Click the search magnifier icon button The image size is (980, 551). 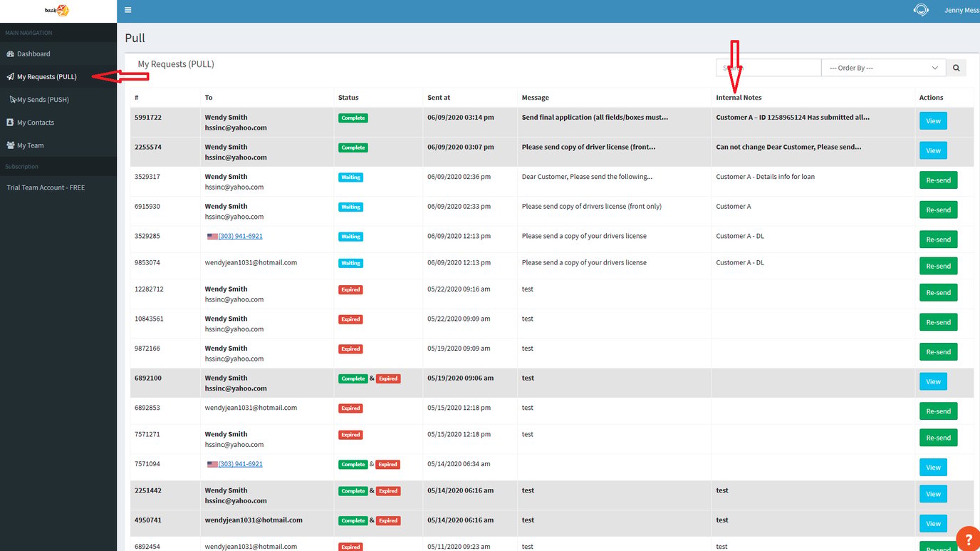click(956, 68)
